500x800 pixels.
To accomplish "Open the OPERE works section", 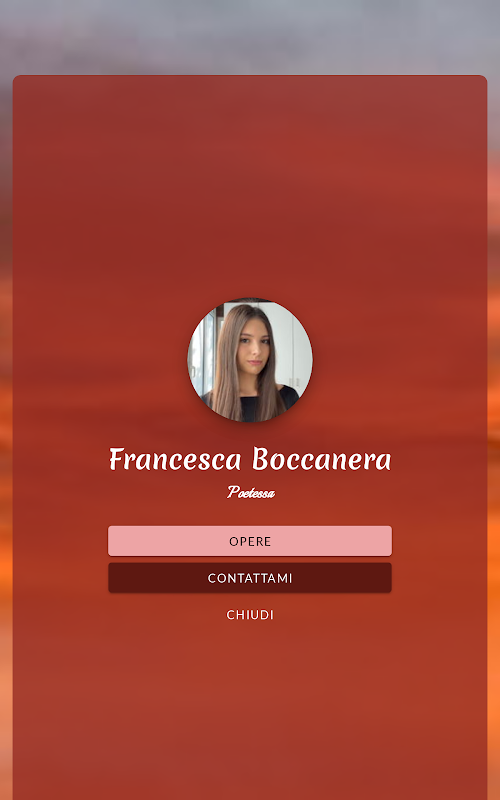I will pos(250,541).
